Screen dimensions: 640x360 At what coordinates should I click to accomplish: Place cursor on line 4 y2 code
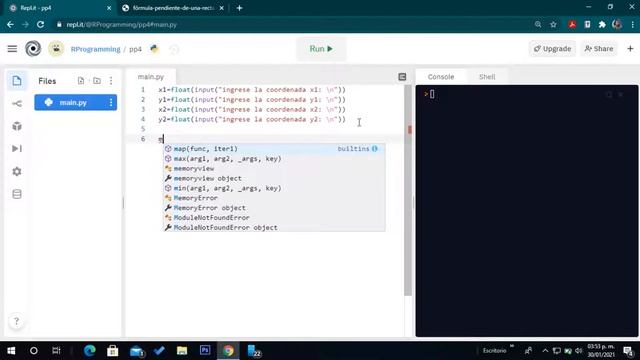pos(252,119)
